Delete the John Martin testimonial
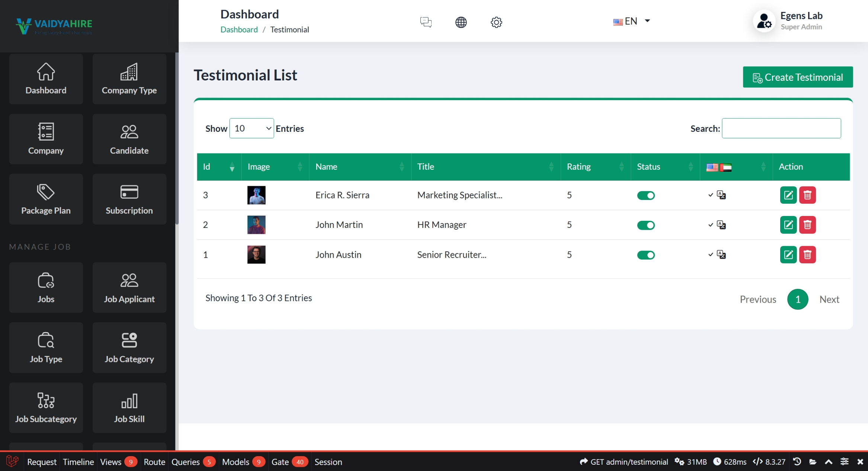Viewport: 868px width, 471px height. click(x=807, y=225)
